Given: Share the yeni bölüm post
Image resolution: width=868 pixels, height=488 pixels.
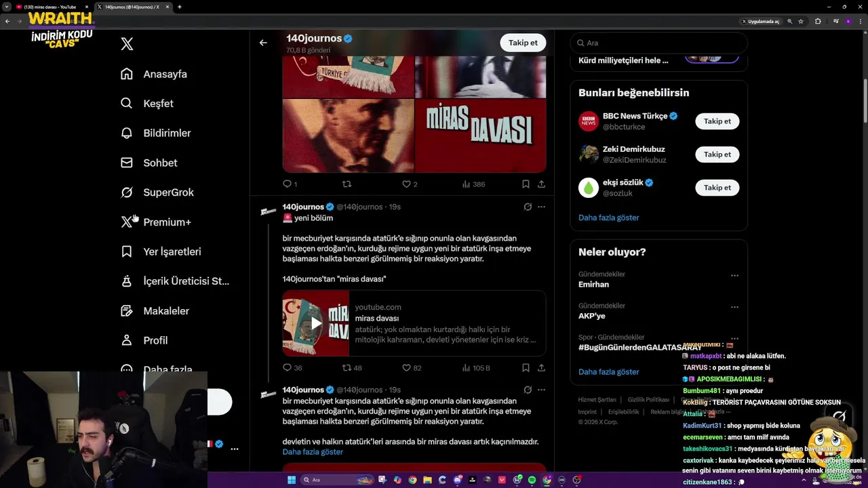Looking at the screenshot, I should click(x=541, y=367).
